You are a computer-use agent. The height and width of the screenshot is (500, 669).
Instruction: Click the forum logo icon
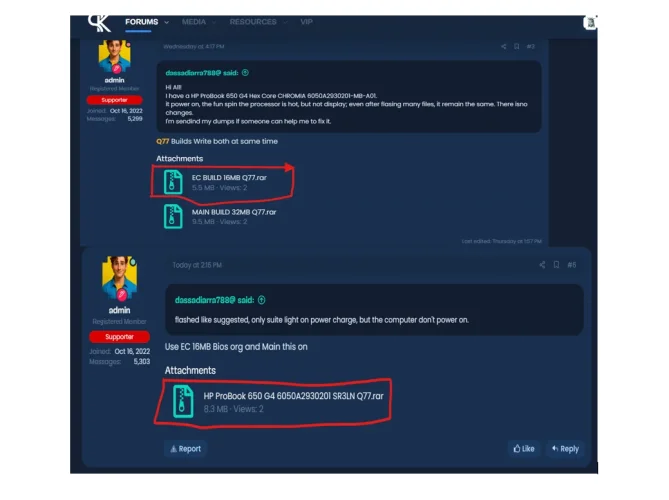pyautogui.click(x=99, y=23)
